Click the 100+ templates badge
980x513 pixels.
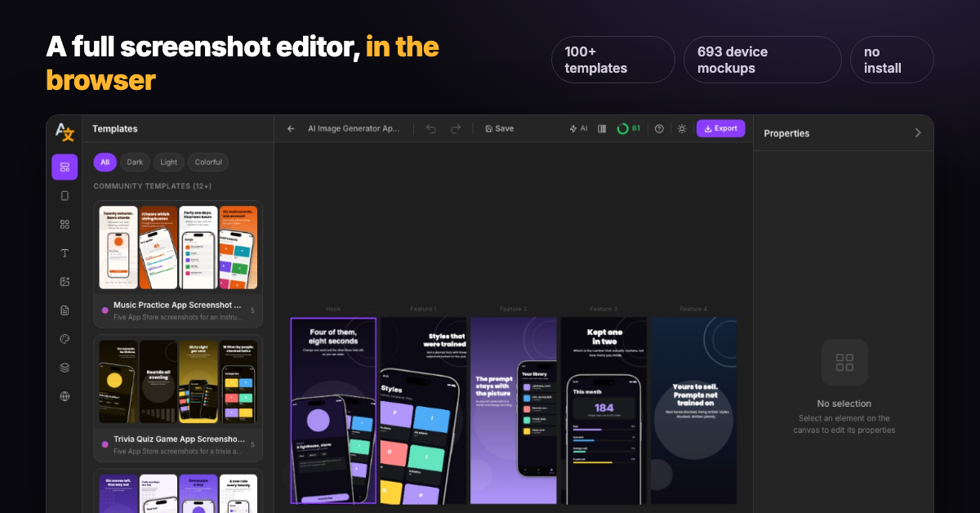coord(613,60)
